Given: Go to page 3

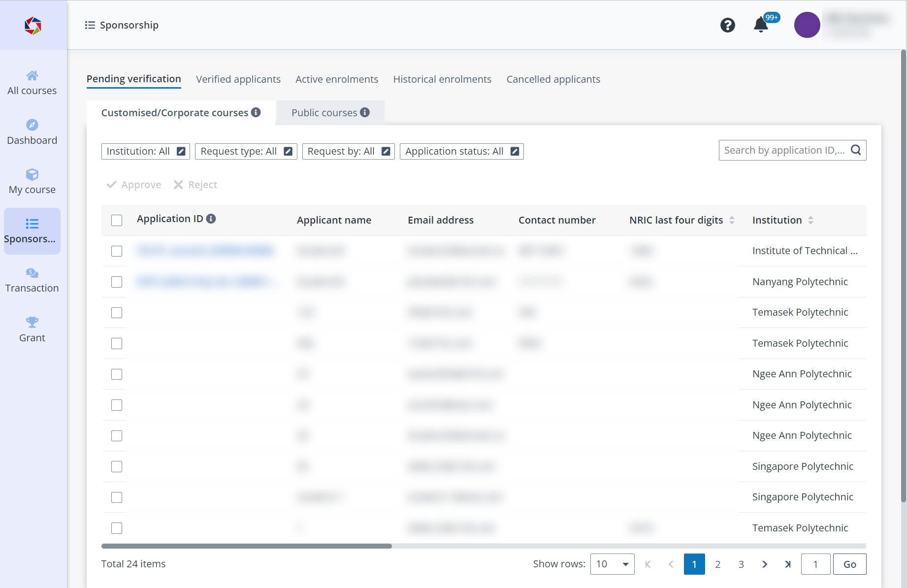Looking at the screenshot, I should (741, 564).
